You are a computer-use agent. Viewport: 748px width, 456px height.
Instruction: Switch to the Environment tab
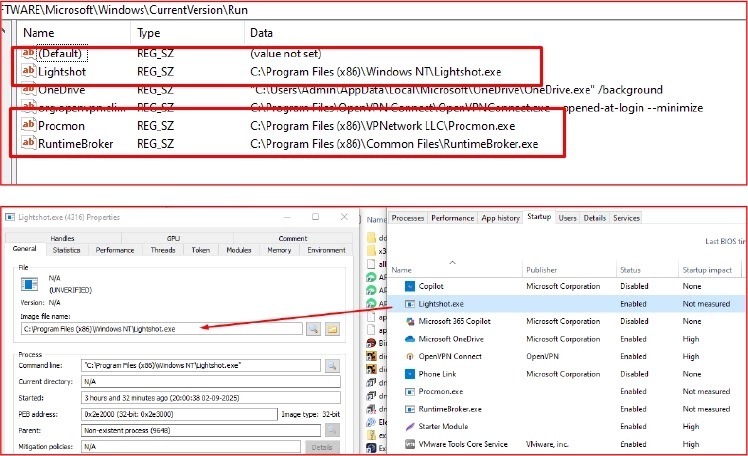(x=326, y=250)
